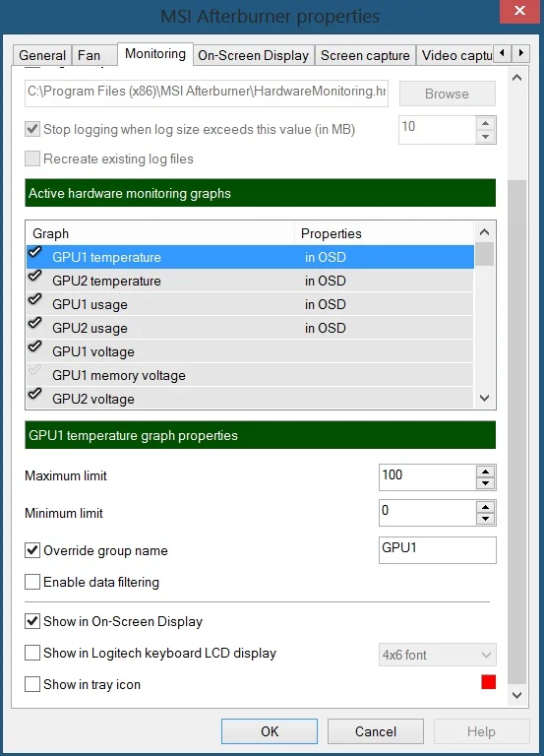Uncheck Show in On-Screen Display
Screen dimensions: 544x756
32,621
